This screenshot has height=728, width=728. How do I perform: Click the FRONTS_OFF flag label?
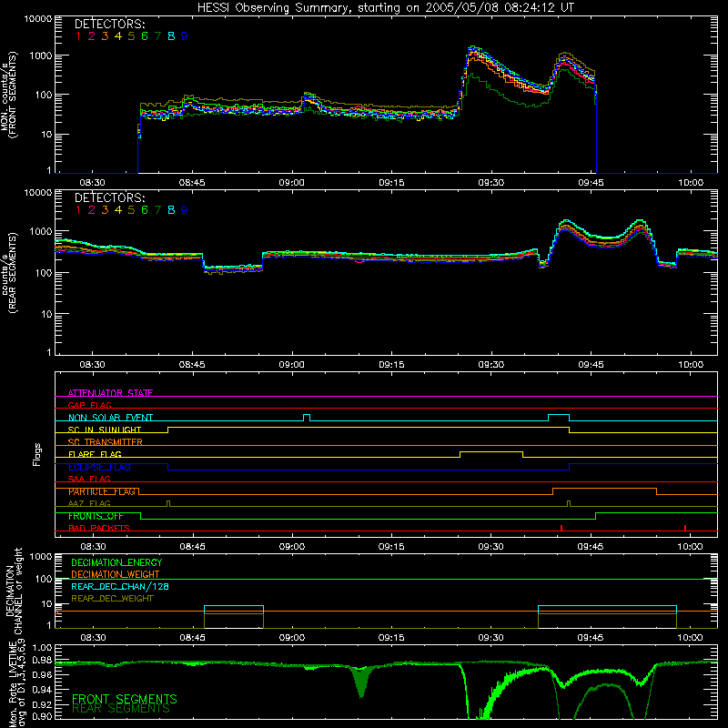[96, 516]
